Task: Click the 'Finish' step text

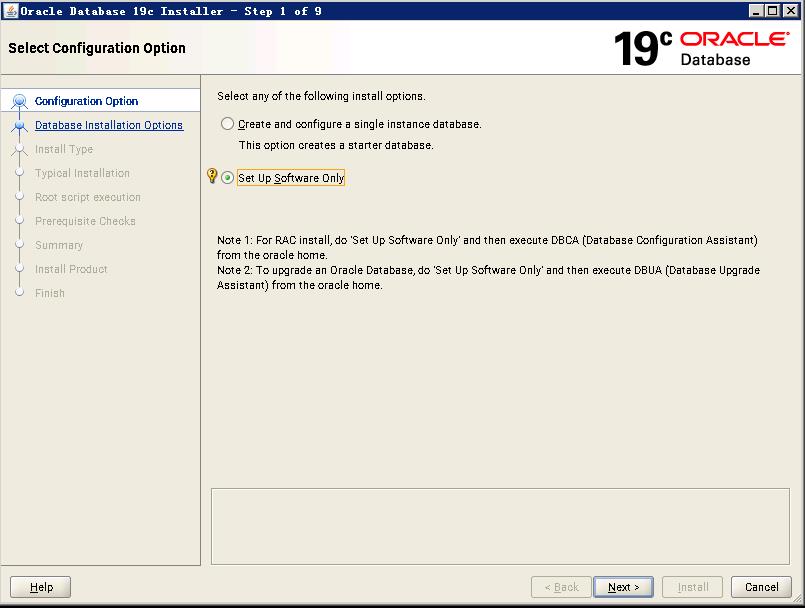Action: pos(50,293)
